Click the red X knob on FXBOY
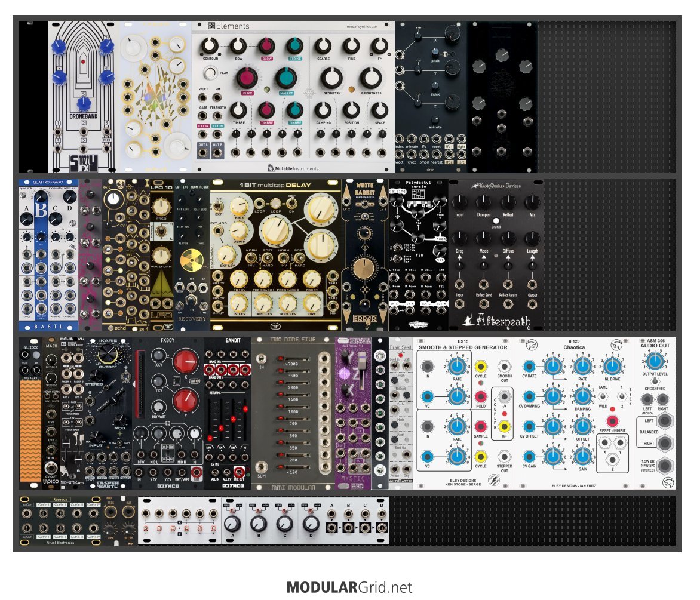 [x=185, y=362]
